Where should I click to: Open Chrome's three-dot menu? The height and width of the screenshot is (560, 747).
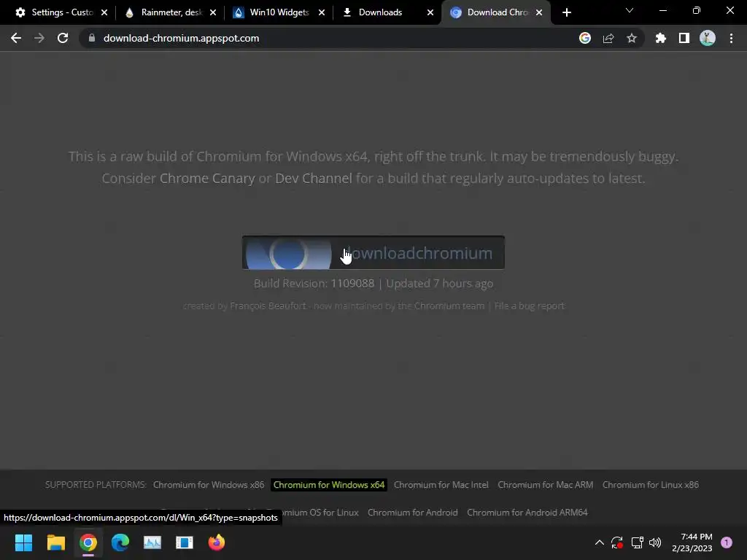coord(731,38)
